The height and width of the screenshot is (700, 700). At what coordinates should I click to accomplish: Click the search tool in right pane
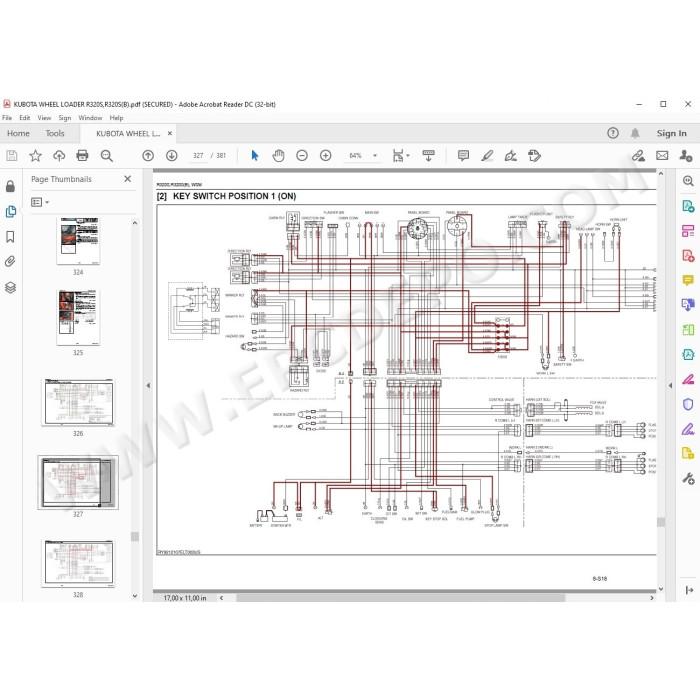tap(688, 181)
